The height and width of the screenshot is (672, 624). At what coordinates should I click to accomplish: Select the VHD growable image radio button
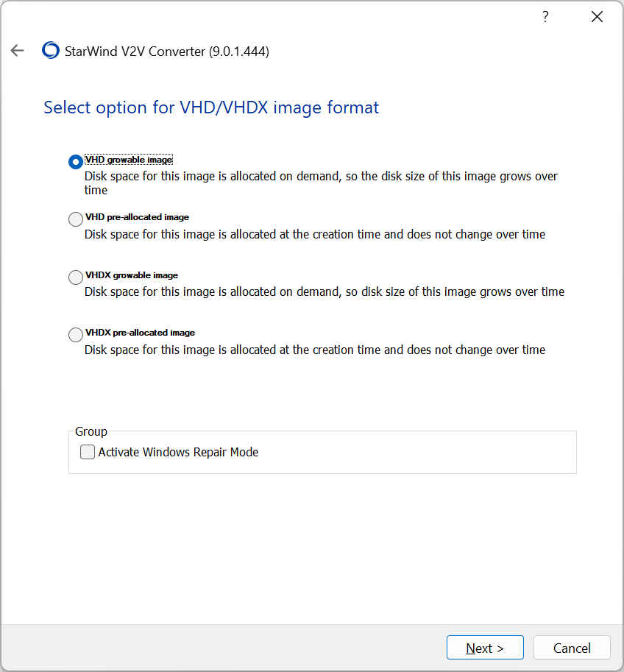75,162
